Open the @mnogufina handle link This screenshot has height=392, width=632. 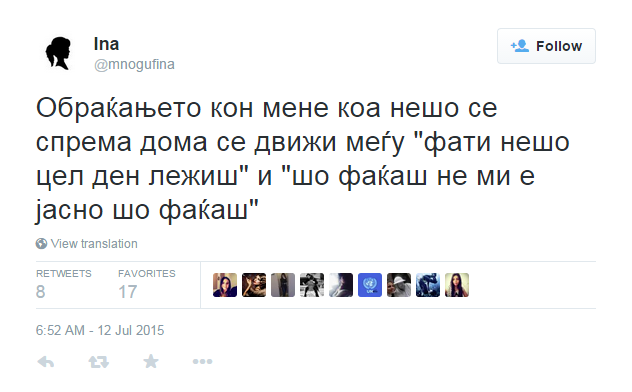(x=134, y=64)
